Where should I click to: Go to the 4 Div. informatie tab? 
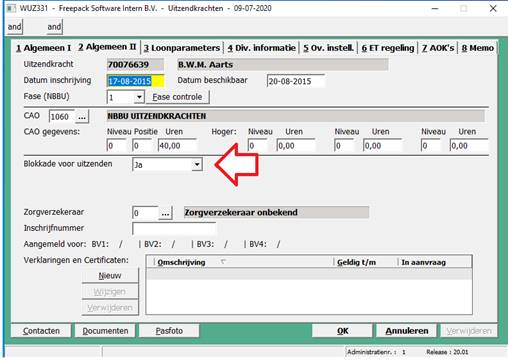(x=262, y=48)
